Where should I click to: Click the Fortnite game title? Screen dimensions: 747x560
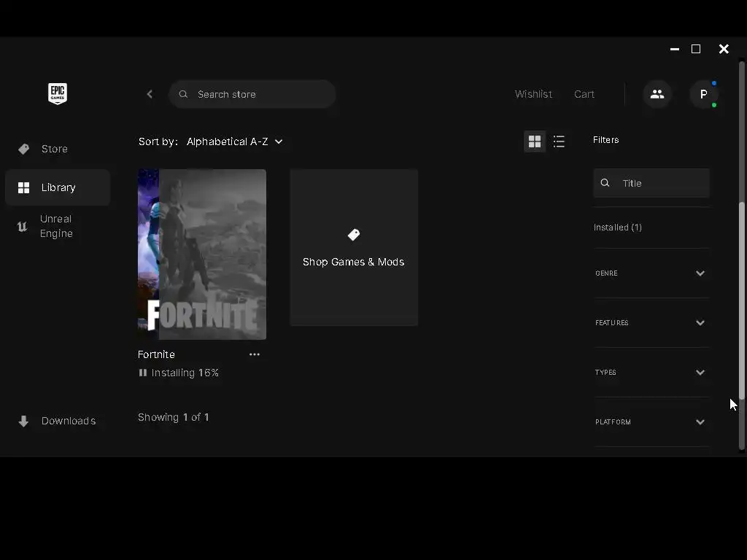[156, 354]
